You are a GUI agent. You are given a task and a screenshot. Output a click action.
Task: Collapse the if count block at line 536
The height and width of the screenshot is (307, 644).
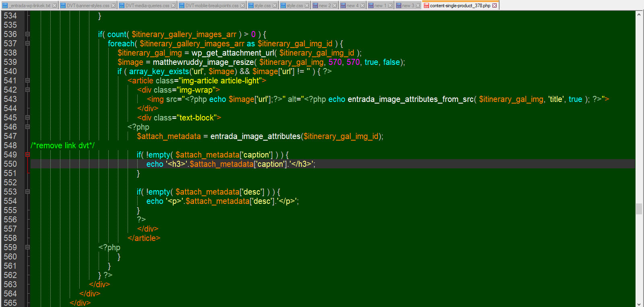click(27, 34)
